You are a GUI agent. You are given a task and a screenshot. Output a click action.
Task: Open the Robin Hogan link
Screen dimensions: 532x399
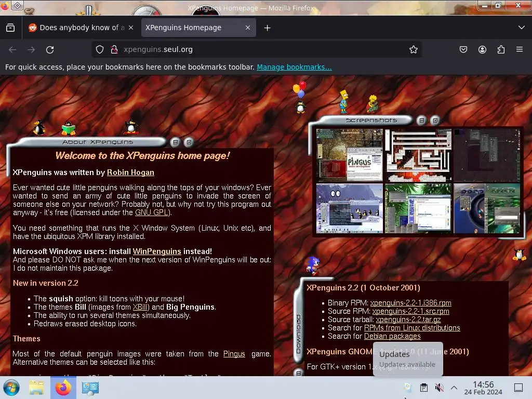click(130, 172)
